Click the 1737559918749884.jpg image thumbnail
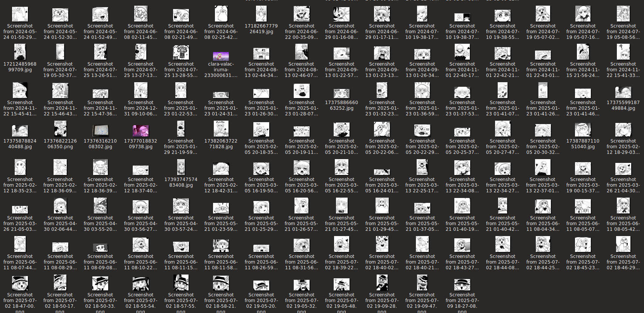Viewport: 644px width, 313px height. pos(623,92)
